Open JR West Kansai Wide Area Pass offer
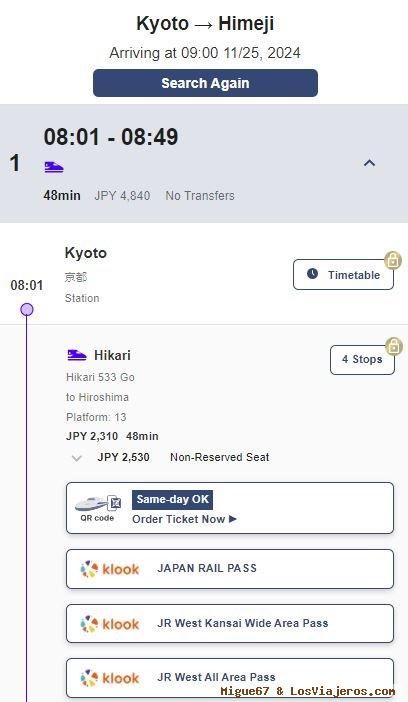 (x=230, y=624)
